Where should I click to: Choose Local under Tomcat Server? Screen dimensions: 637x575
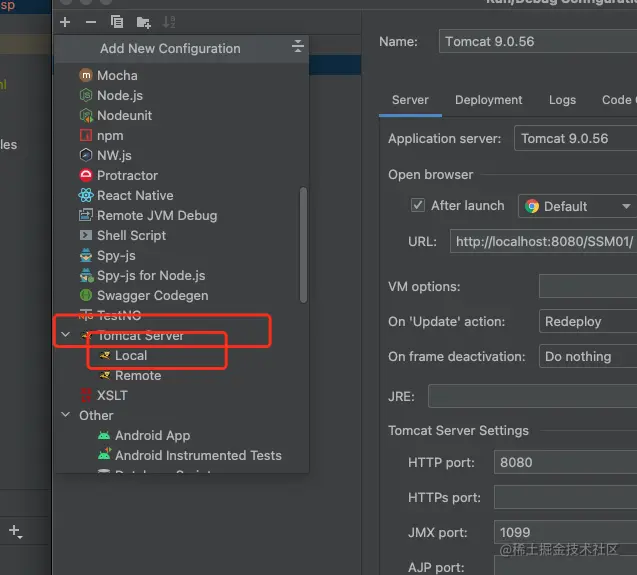click(x=131, y=356)
